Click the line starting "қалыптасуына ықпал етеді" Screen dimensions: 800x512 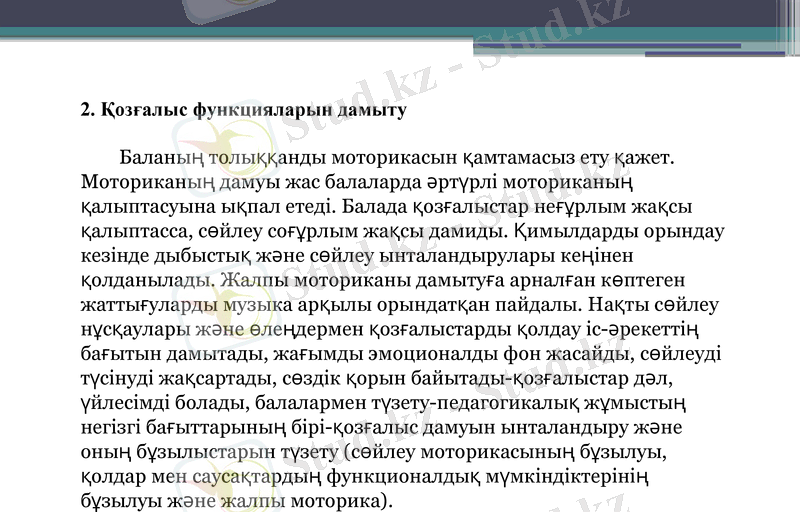click(x=387, y=207)
